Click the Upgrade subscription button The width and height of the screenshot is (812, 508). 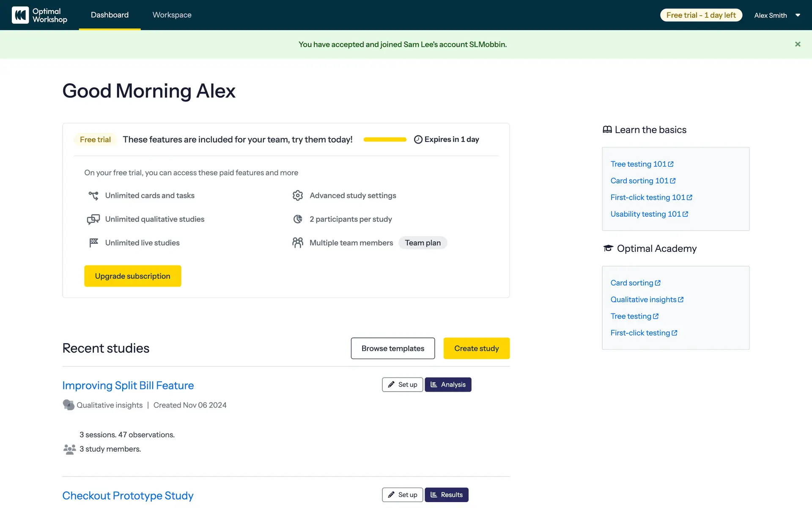point(132,276)
